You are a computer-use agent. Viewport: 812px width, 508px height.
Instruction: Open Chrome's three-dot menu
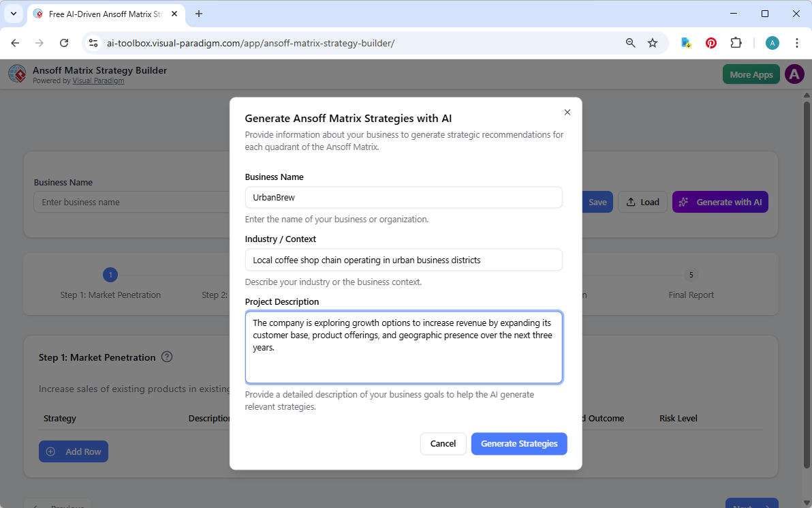click(x=797, y=42)
